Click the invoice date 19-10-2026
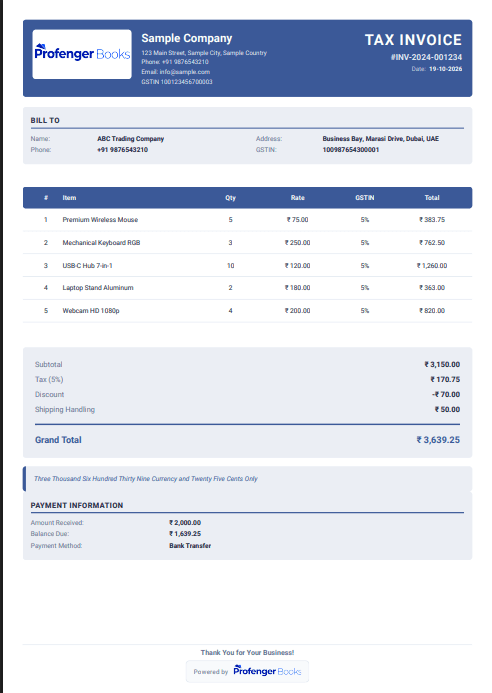 pos(445,69)
